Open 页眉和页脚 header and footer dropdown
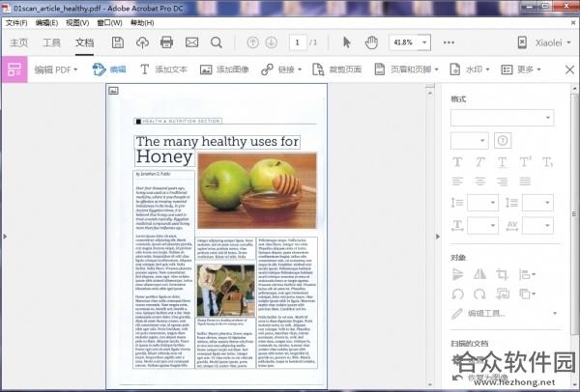This screenshot has width=580, height=392. coord(407,70)
